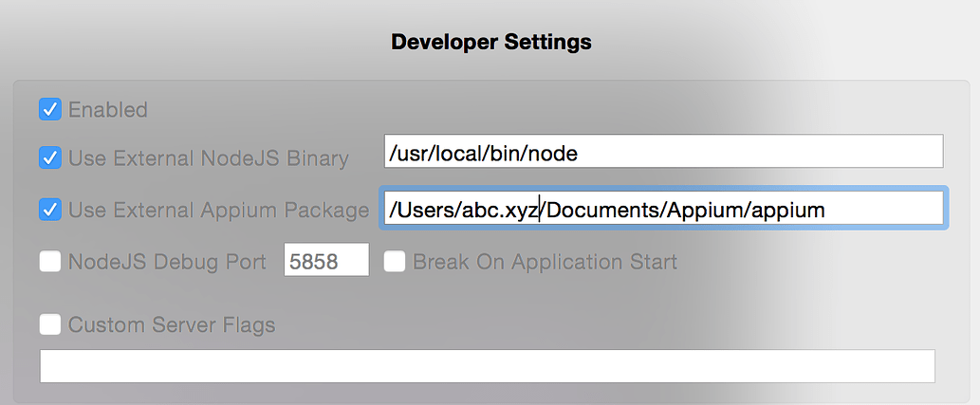Image resolution: width=980 pixels, height=405 pixels.
Task: Enable the Custom Server Flags checkbox
Action: pos(50,324)
